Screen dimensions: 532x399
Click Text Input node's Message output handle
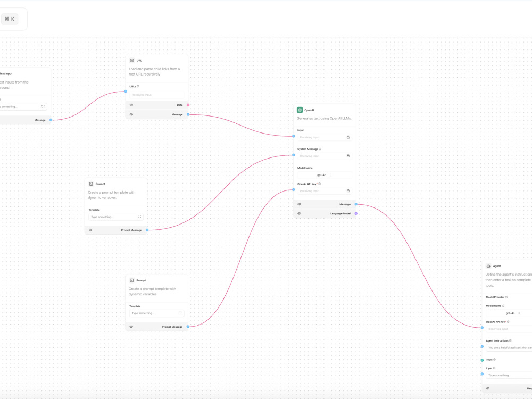(x=51, y=120)
